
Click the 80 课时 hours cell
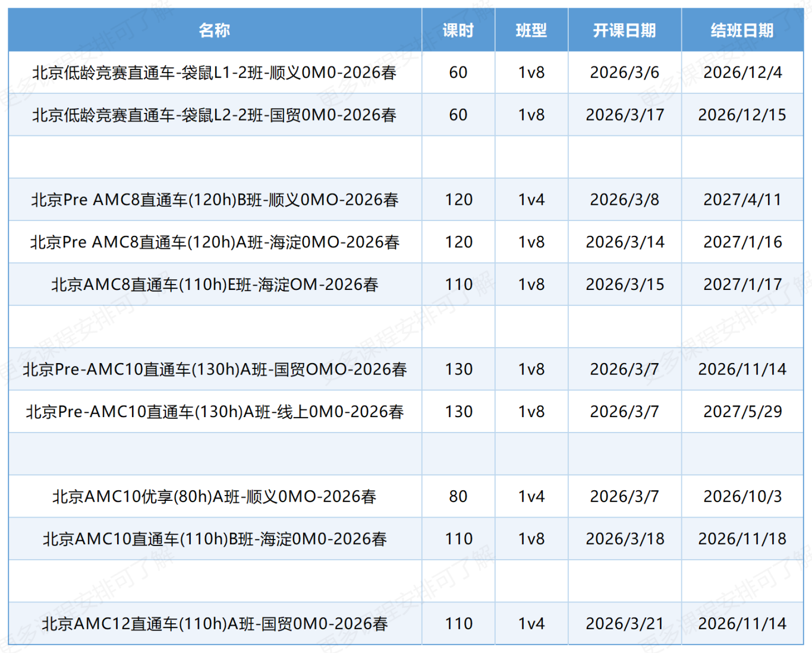coord(458,496)
